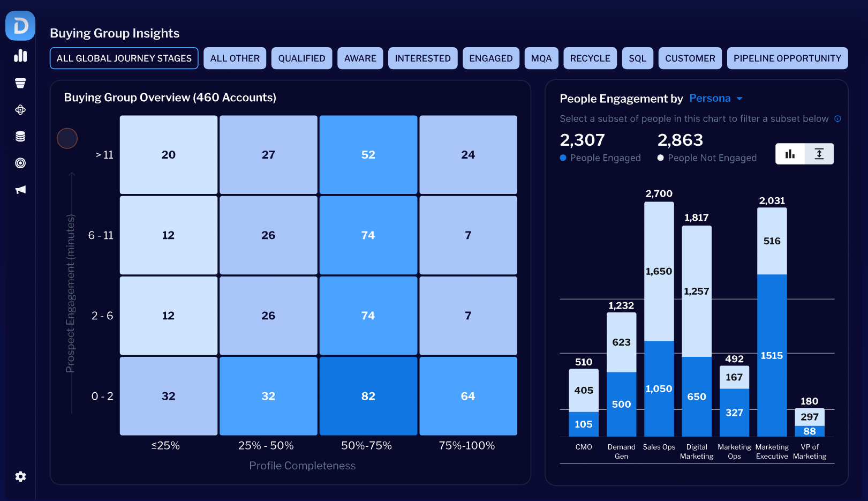Select the CUSTOMER stage button
The height and width of the screenshot is (501, 868).
[690, 58]
